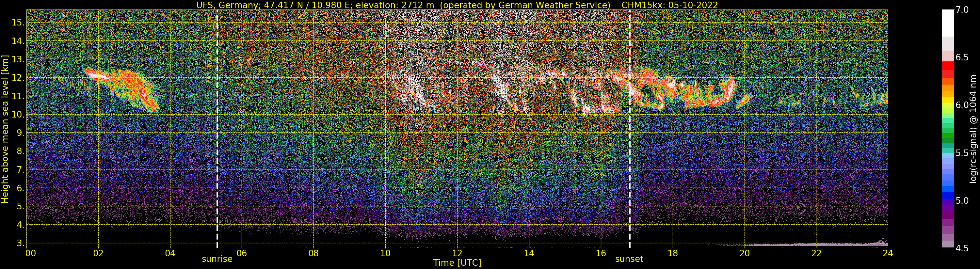
Task: Click the time axis tick '22'
Action: (x=816, y=253)
